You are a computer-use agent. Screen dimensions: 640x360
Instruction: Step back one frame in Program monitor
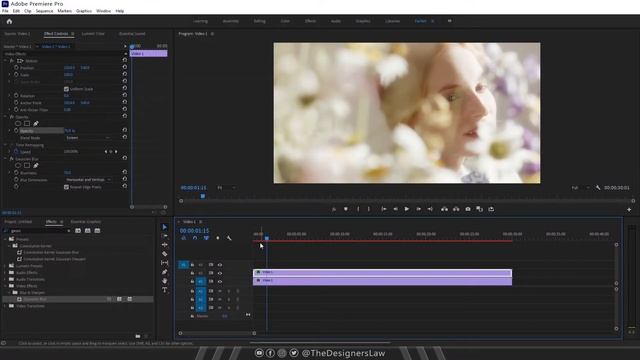coord(395,209)
